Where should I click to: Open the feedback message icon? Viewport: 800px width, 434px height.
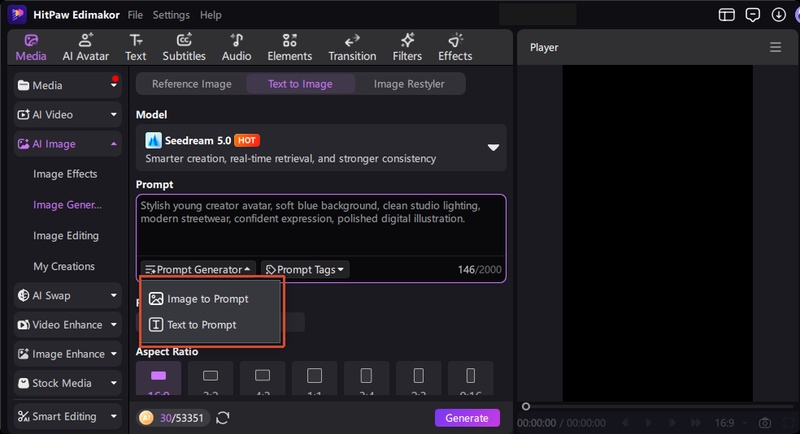coord(753,15)
